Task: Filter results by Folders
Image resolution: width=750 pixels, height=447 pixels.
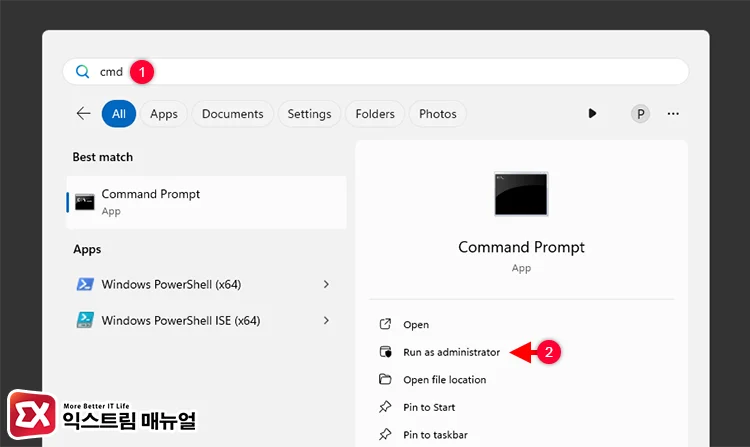Action: pos(375,114)
